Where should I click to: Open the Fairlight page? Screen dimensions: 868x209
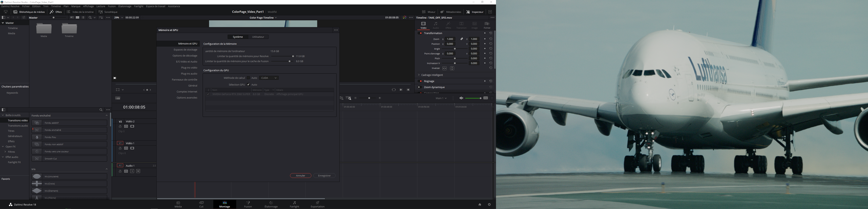(294, 204)
